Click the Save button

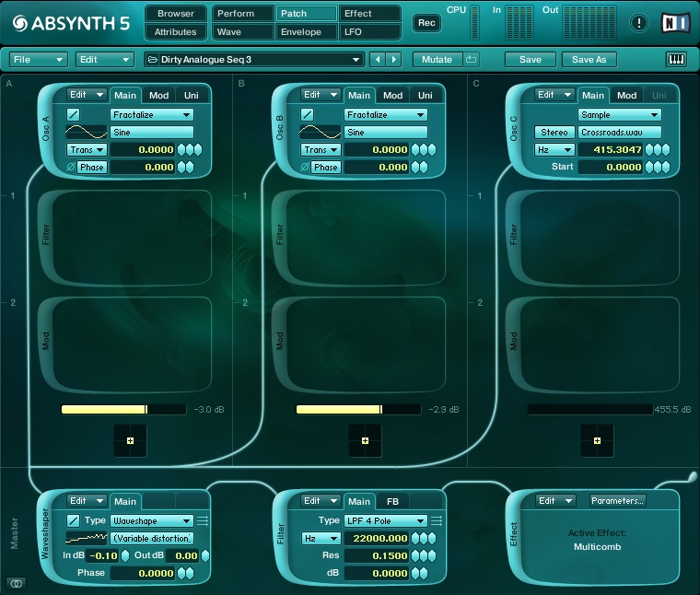pyautogui.click(x=531, y=59)
